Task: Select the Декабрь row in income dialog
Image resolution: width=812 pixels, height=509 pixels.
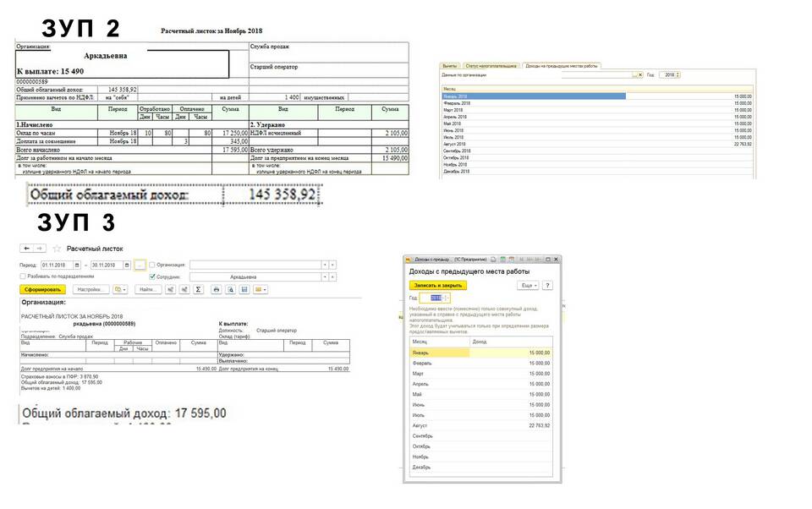Action: coord(480,467)
